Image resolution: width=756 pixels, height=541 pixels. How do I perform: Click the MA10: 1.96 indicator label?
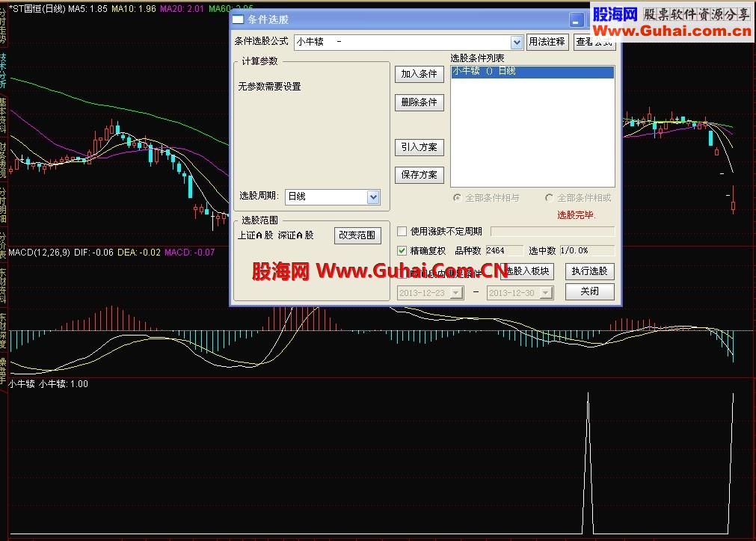click(134, 9)
